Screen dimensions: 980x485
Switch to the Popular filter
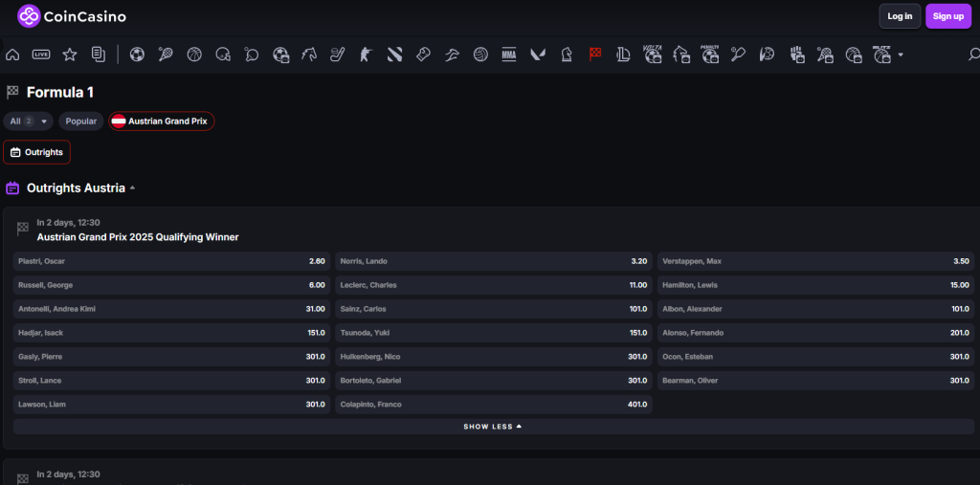81,121
